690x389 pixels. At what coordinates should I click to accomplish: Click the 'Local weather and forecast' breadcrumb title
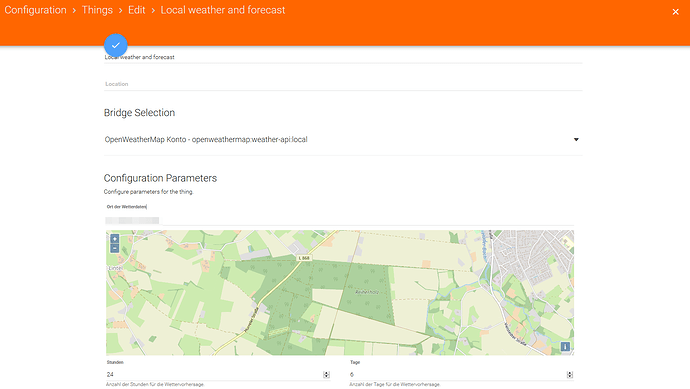223,10
